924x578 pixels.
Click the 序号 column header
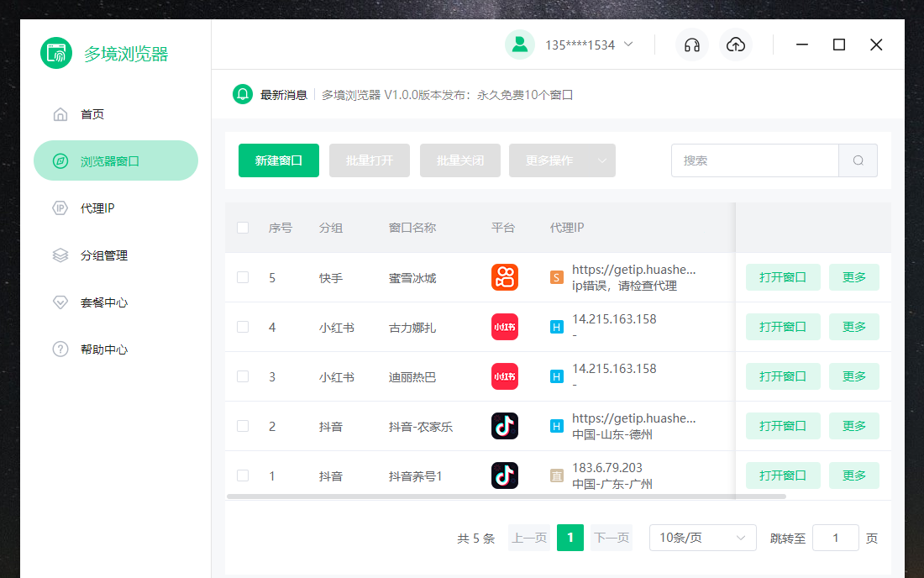click(280, 228)
